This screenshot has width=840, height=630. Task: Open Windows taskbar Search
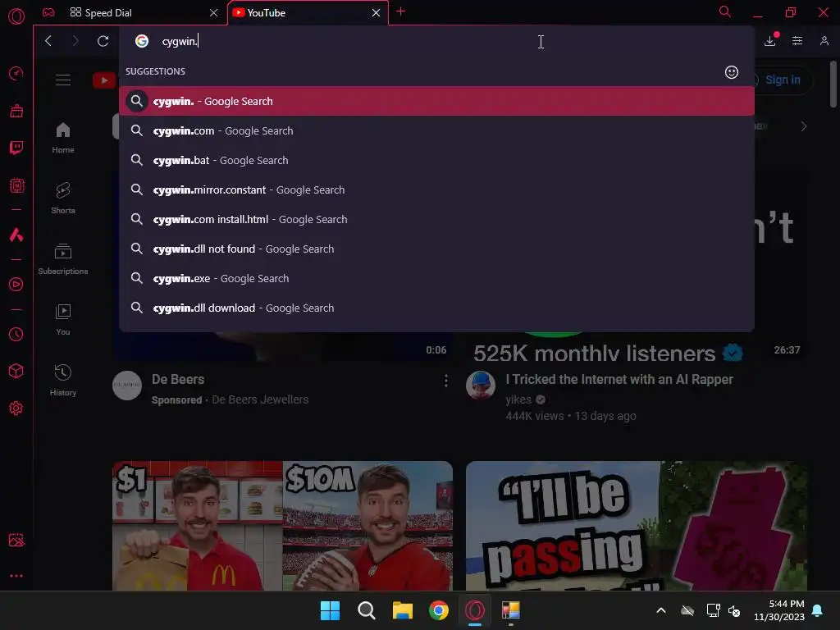(367, 610)
